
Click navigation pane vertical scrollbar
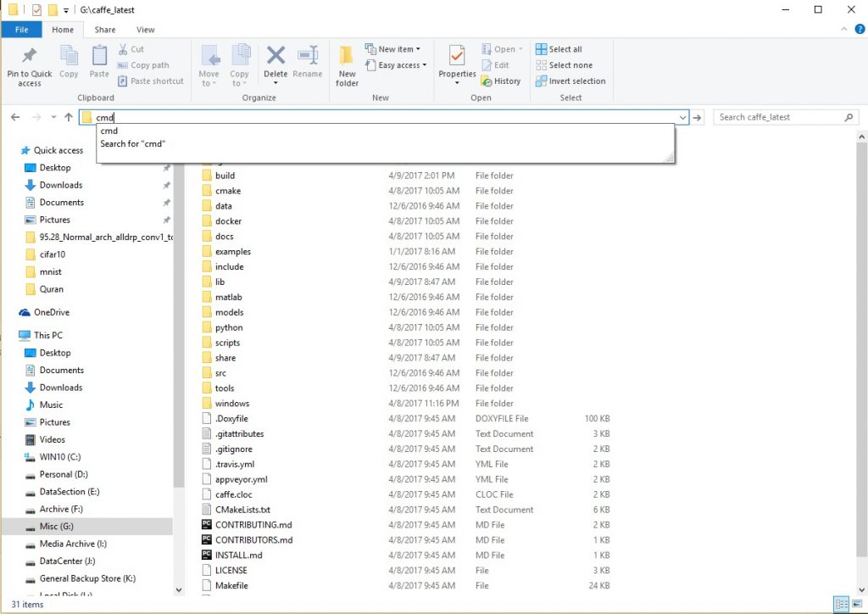pos(178,339)
